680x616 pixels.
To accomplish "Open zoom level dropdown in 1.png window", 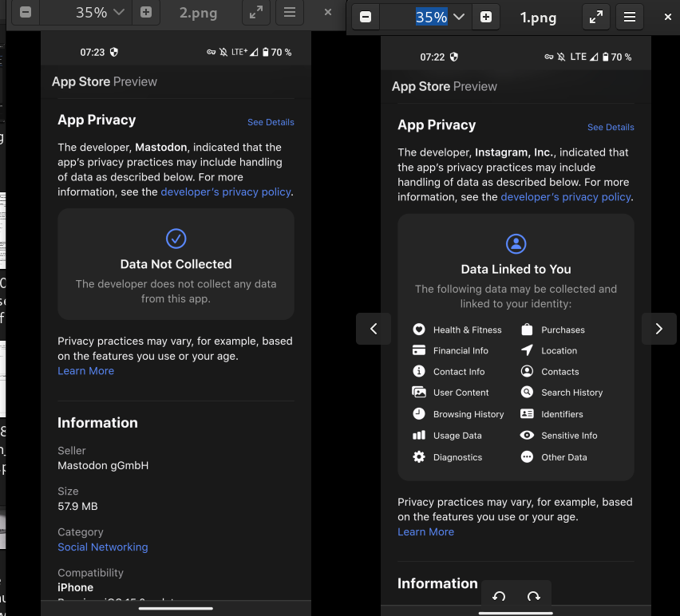I will (459, 17).
